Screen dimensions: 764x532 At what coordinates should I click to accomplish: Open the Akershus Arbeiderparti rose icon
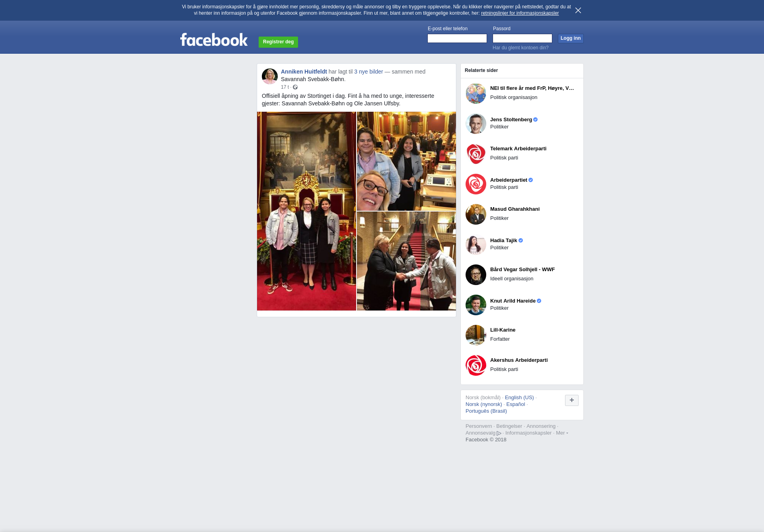[476, 365]
